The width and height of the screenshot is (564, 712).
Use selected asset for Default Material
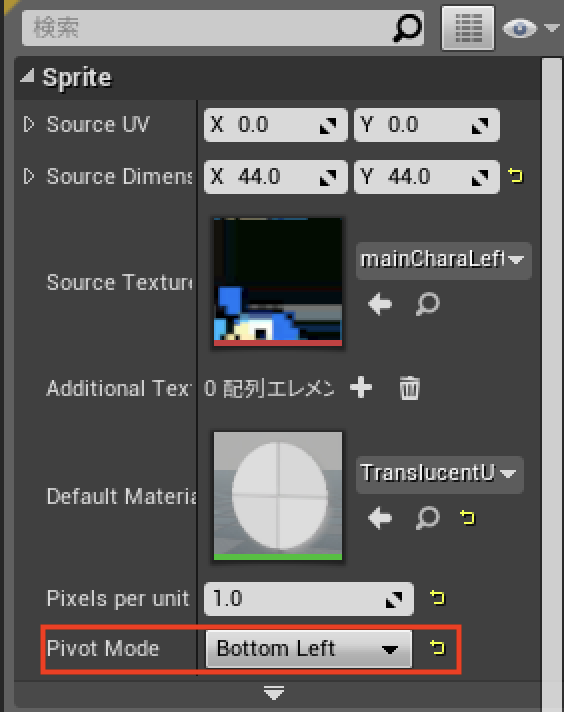(380, 518)
